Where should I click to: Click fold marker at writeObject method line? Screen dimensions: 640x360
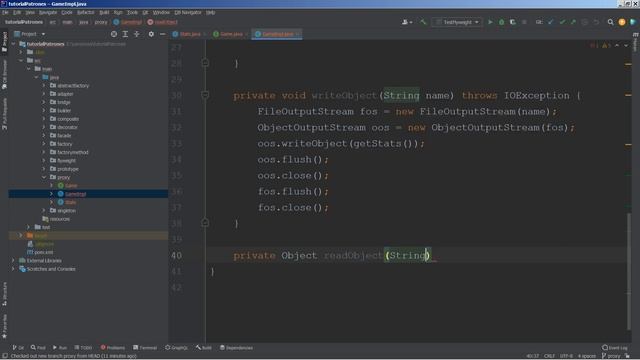click(x=205, y=95)
